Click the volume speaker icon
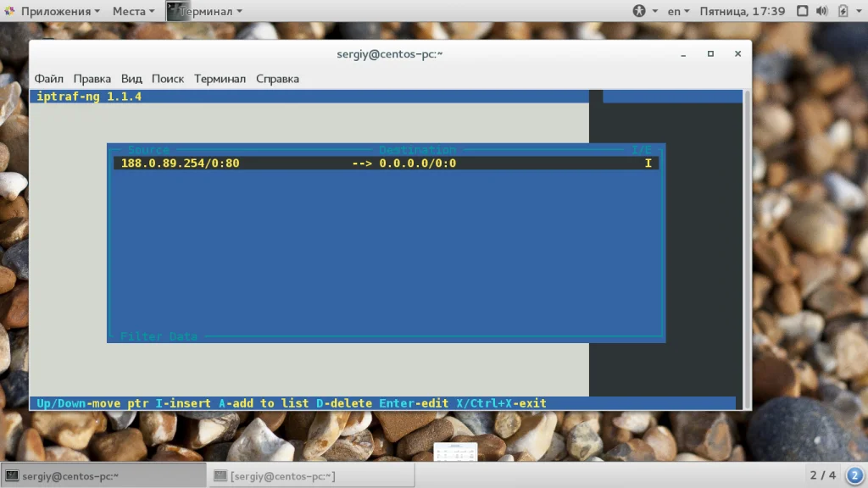Image resolution: width=868 pixels, height=488 pixels. point(821,11)
